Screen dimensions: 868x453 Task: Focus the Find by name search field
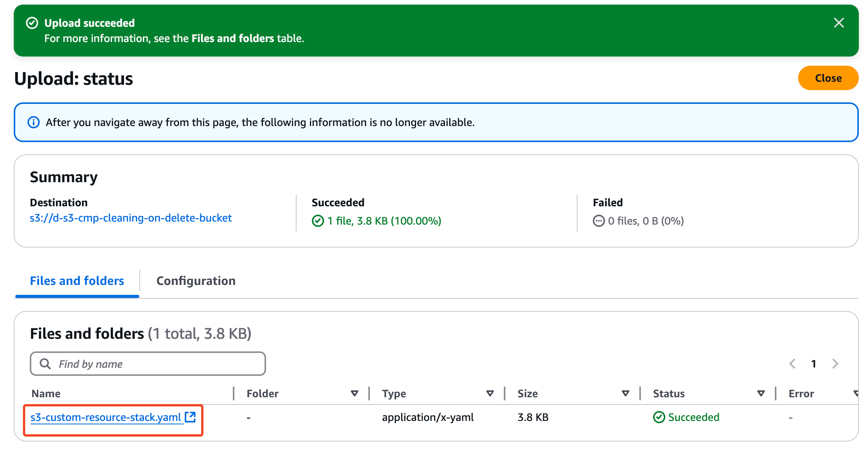153,364
